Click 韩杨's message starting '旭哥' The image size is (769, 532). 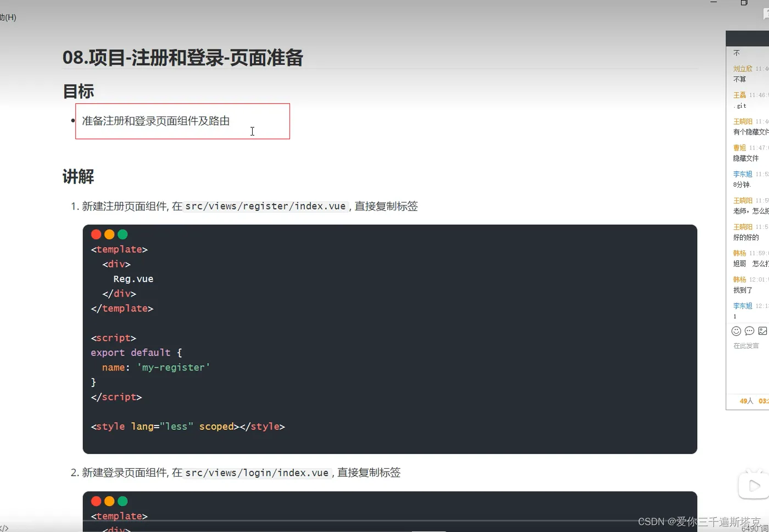coord(751,264)
